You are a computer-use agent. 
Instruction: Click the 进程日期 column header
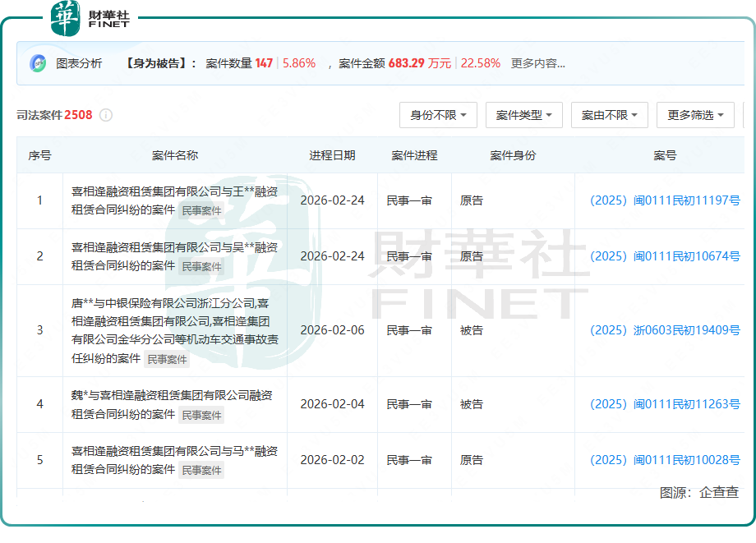332,155
